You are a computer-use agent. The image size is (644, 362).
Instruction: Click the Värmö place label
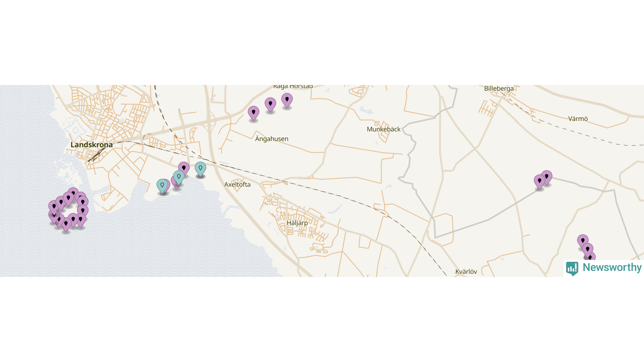(578, 119)
